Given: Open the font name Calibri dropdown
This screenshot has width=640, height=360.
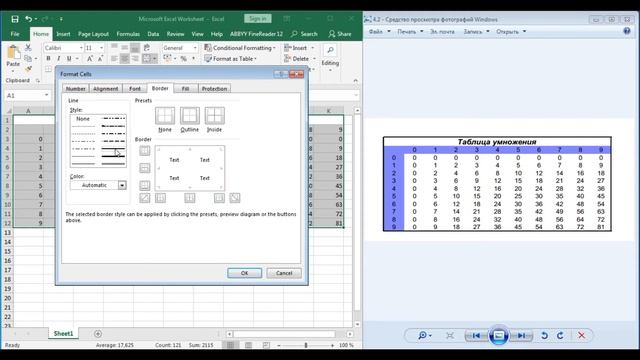Looking at the screenshot, I should pyautogui.click(x=81, y=48).
